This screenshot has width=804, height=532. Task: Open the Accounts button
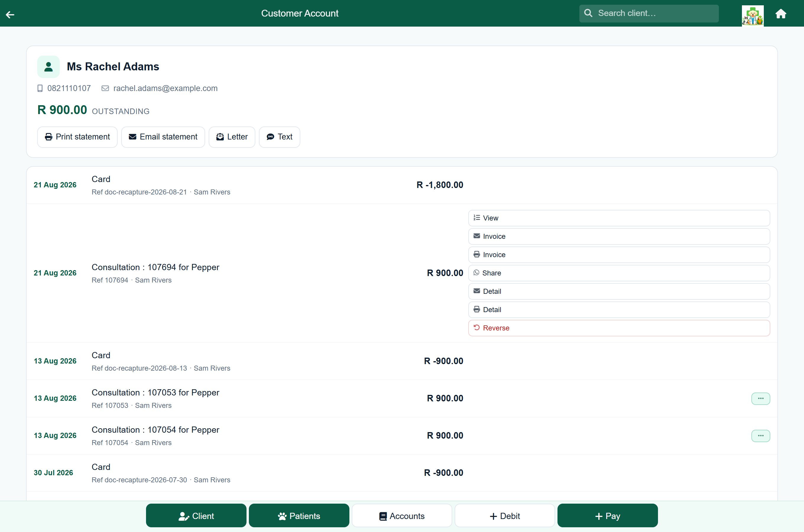tap(402, 516)
